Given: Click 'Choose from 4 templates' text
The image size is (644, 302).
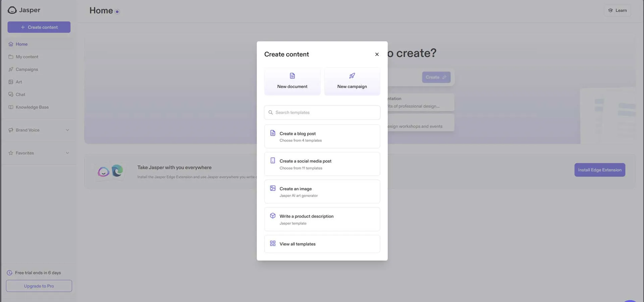Looking at the screenshot, I should click(x=301, y=141).
